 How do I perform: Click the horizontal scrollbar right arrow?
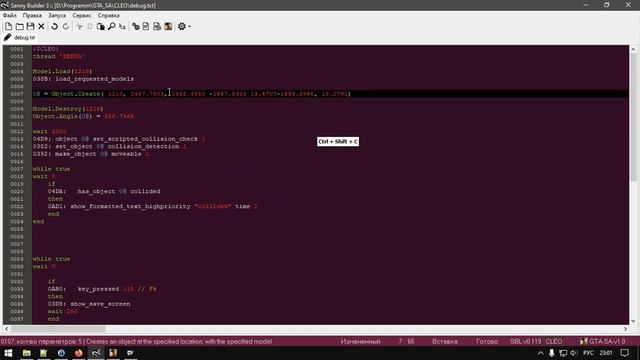[625, 329]
